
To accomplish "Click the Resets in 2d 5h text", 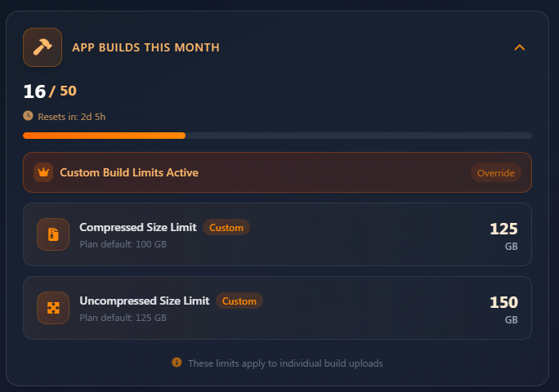I will 71,117.
